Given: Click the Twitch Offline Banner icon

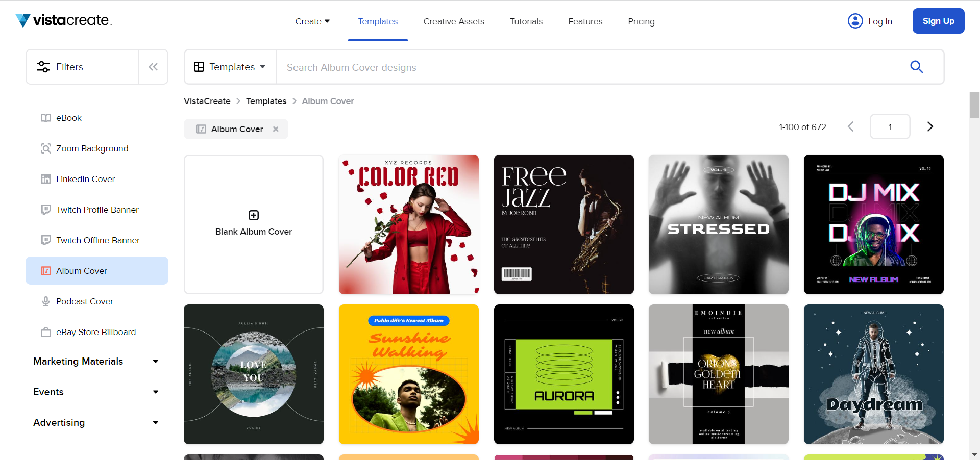Looking at the screenshot, I should point(46,240).
